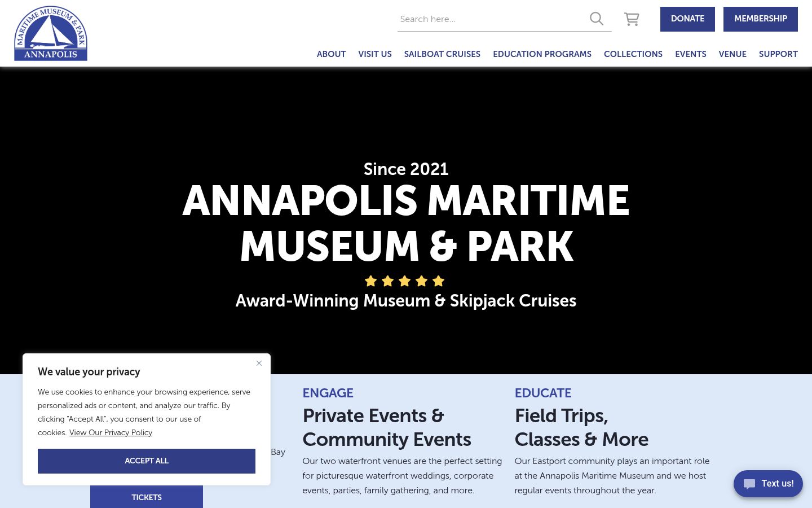Click the Annapolis Maritime Museum logo
This screenshot has height=508, width=812.
pyautogui.click(x=51, y=33)
